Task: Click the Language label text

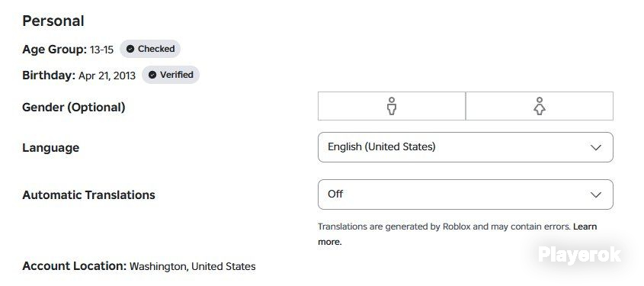Action: 50,147
